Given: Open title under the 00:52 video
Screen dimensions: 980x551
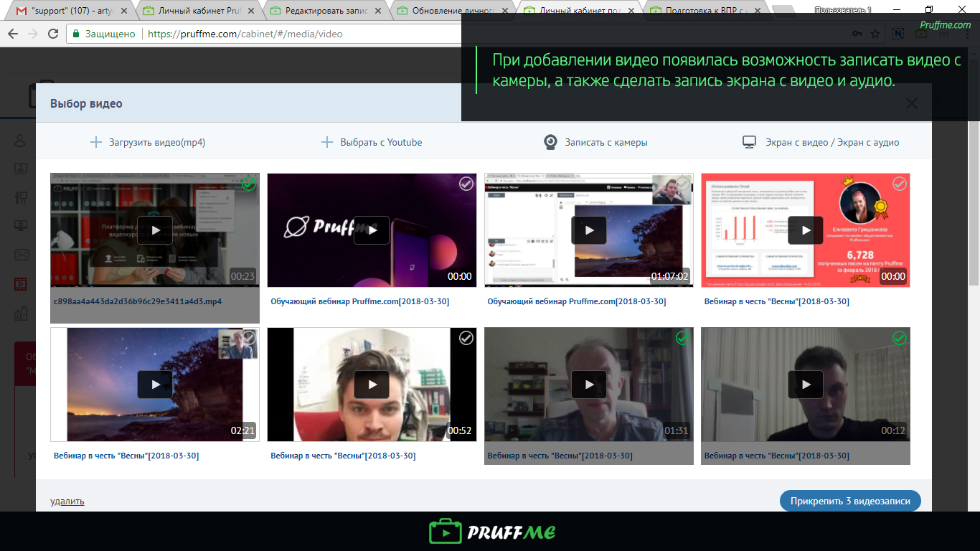Looking at the screenshot, I should 343,456.
